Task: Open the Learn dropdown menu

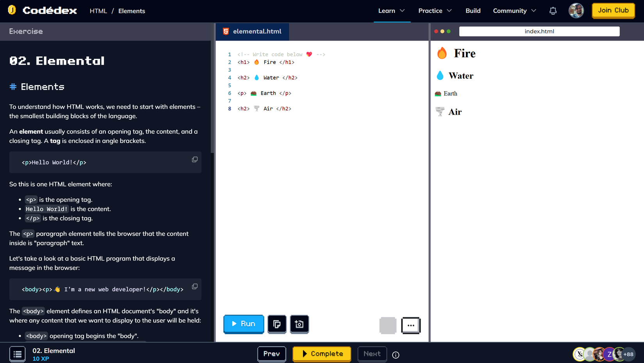Action: click(x=391, y=11)
